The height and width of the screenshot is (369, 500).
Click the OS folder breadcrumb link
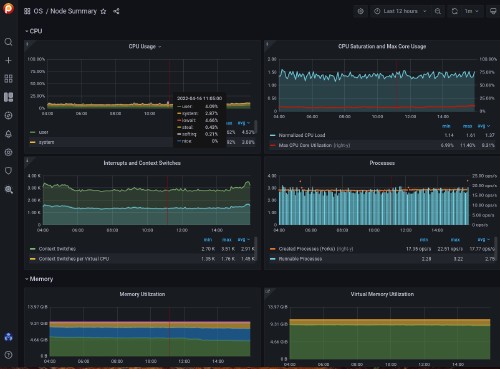pos(38,11)
